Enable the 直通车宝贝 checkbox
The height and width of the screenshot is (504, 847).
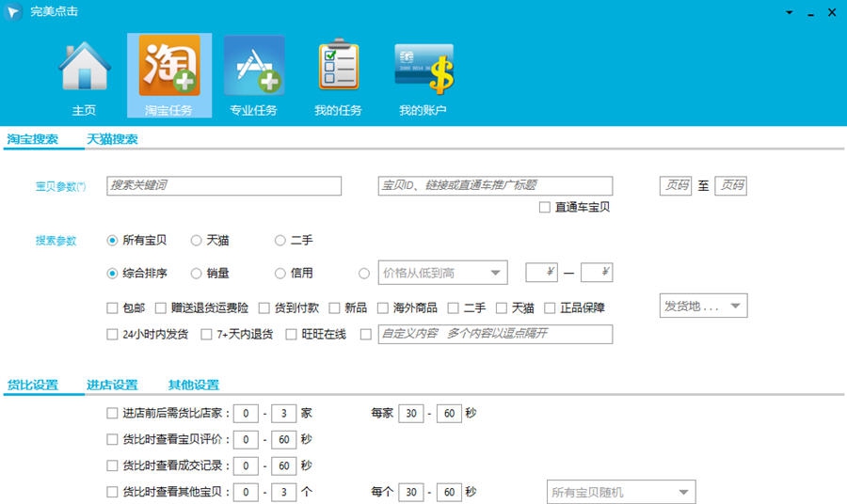point(545,208)
